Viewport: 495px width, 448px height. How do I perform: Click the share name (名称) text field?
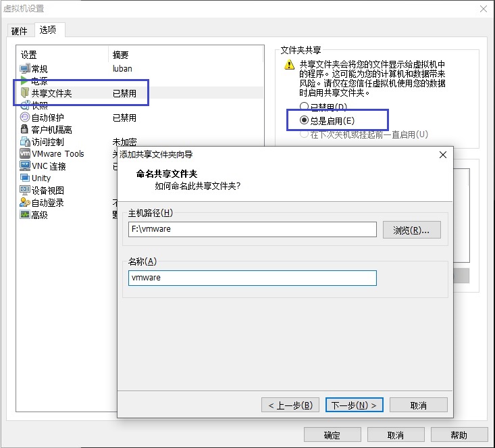pyautogui.click(x=252, y=278)
